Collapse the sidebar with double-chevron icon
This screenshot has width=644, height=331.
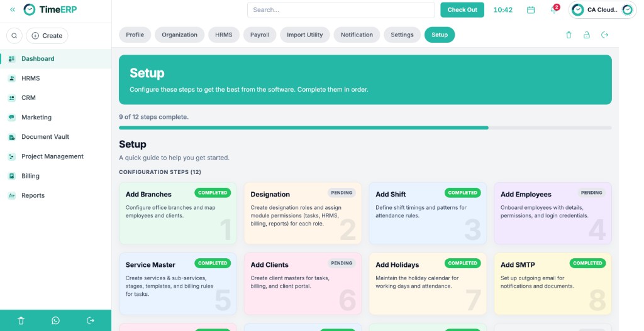pyautogui.click(x=13, y=9)
